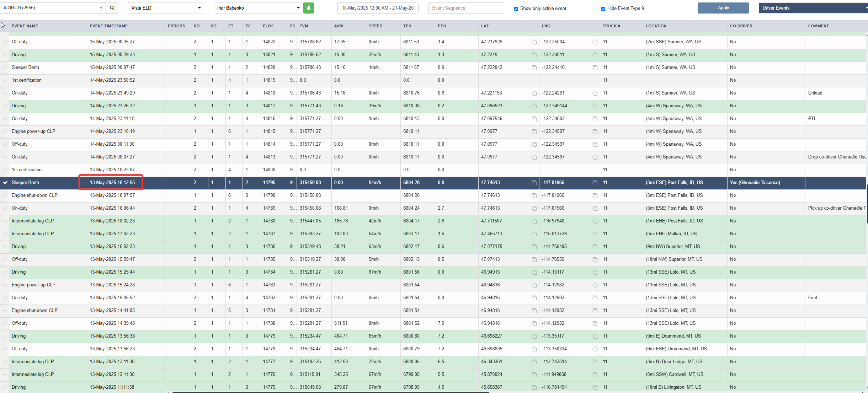Copy latitude 47.237926 with its copy icon
The image size is (868, 393).
pos(534,42)
